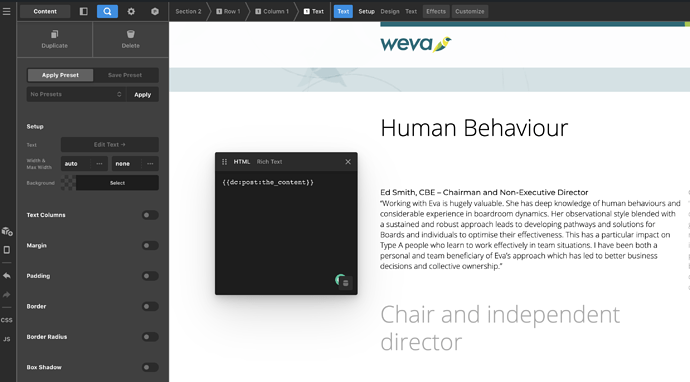
Task: Delete the selected element
Action: (x=131, y=39)
